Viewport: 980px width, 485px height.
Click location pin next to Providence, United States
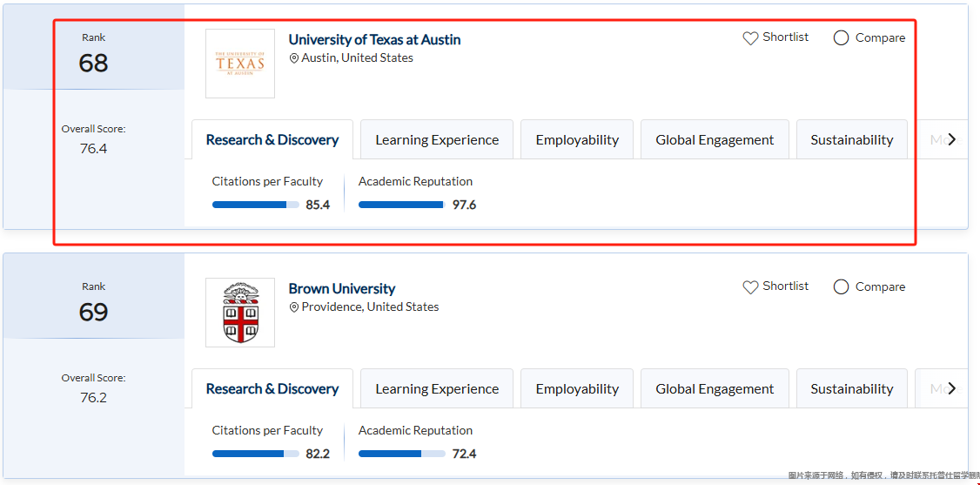294,307
